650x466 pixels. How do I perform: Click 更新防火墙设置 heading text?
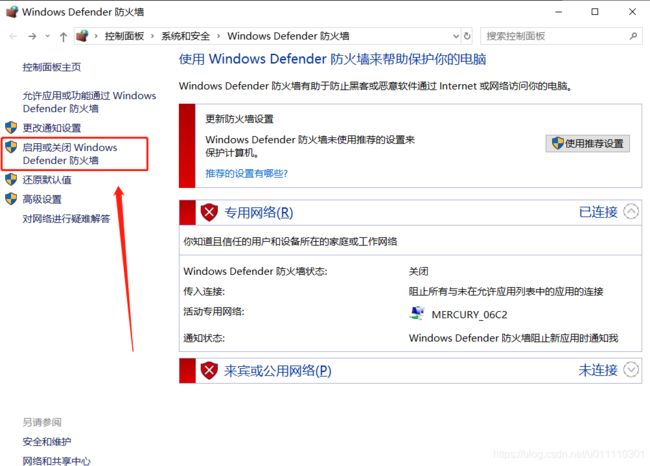tap(240, 119)
